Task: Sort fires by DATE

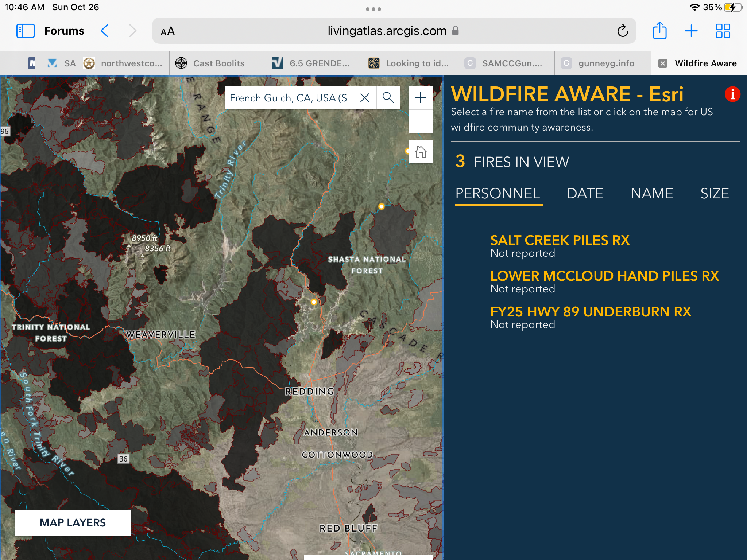Action: pyautogui.click(x=585, y=193)
